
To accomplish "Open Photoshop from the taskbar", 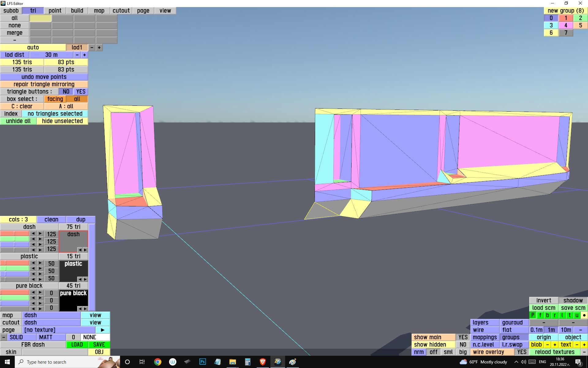I will 202,362.
